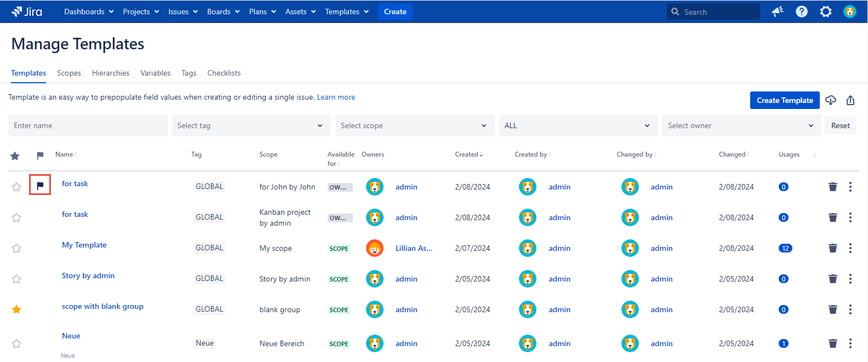The image size is (868, 362).
Task: Open the Jira help question icon
Action: [x=802, y=12]
